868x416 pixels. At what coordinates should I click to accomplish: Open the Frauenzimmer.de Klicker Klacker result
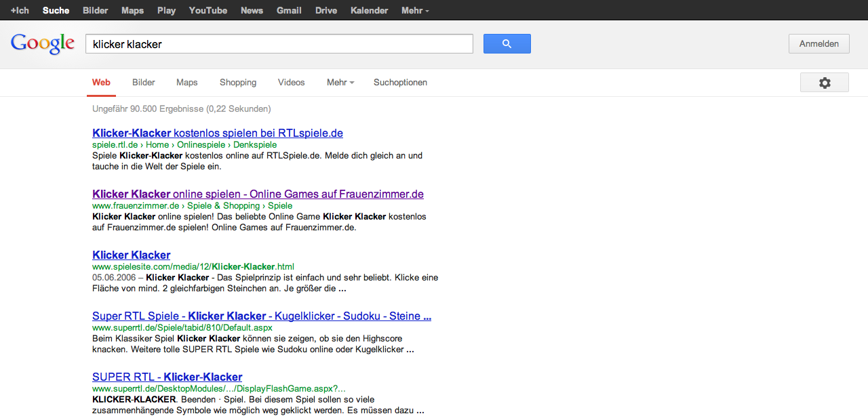(258, 194)
